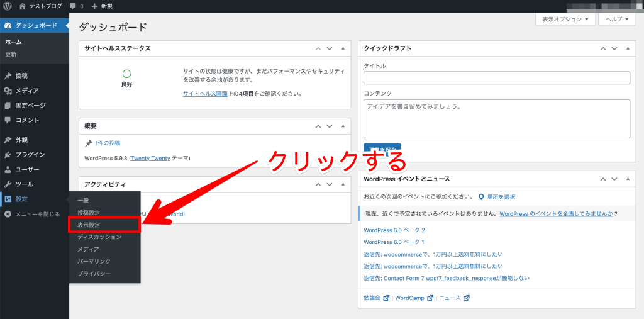Open the 1件の投稿 link

coord(108,143)
